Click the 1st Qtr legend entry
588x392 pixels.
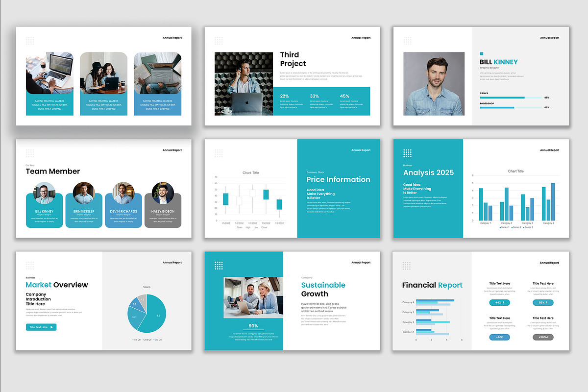pyautogui.click(x=137, y=340)
